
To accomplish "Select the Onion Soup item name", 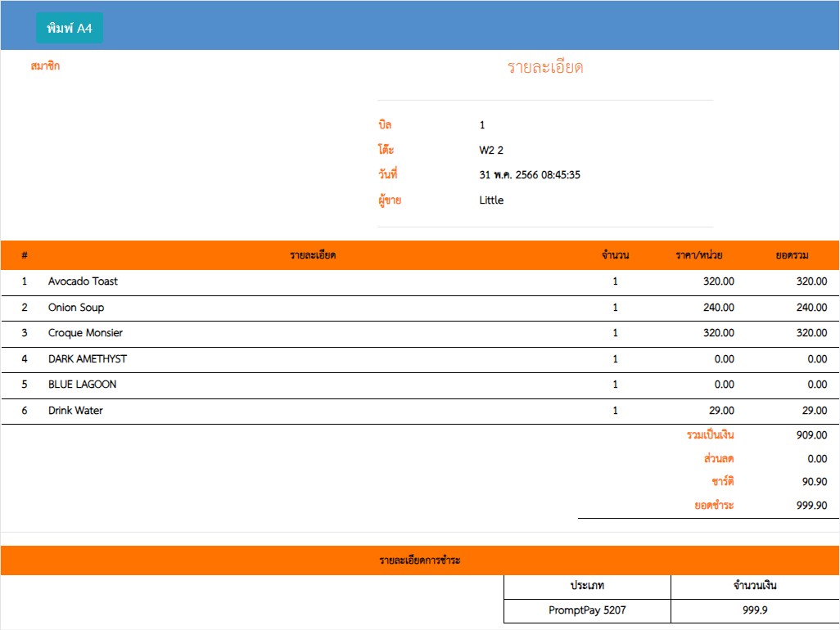I will tap(76, 308).
